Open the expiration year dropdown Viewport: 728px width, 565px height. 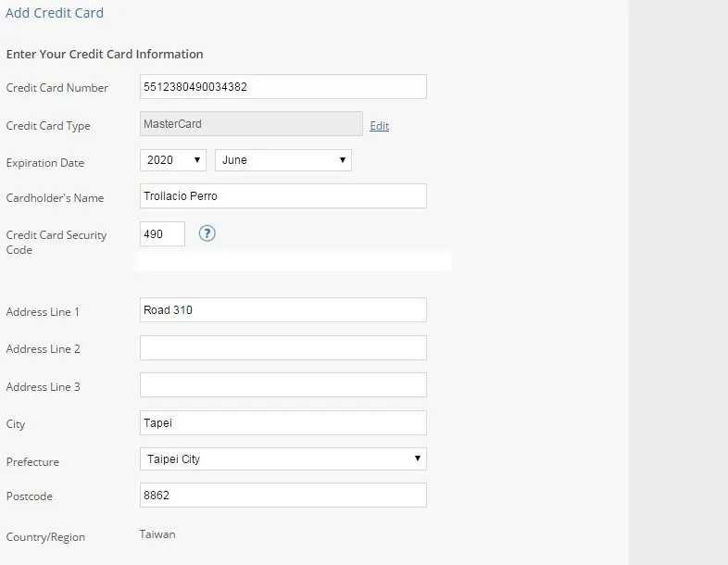point(173,160)
